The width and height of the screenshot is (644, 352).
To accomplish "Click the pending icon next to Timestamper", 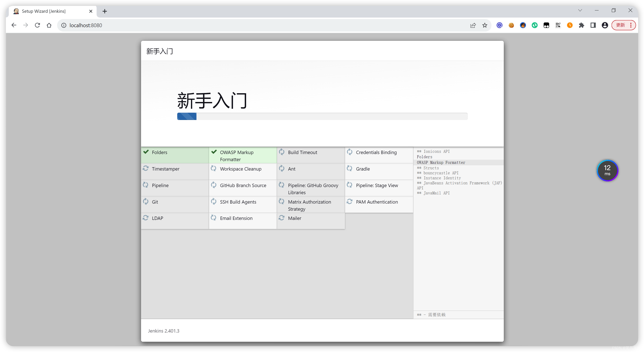I will point(146,168).
